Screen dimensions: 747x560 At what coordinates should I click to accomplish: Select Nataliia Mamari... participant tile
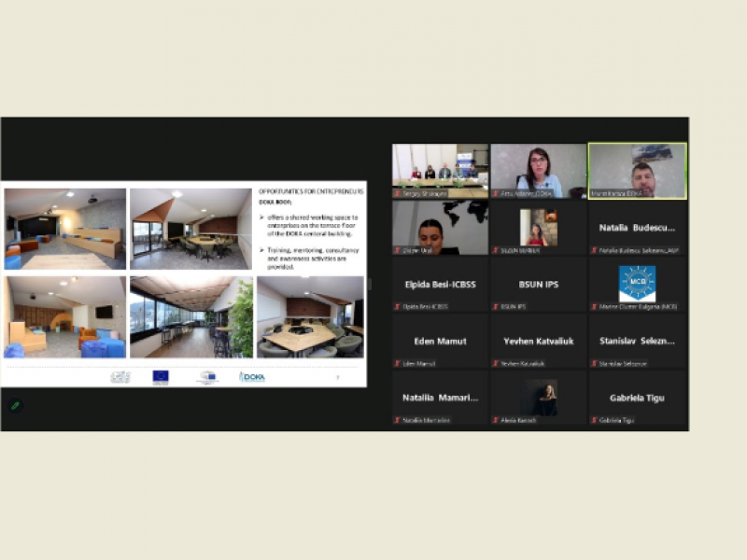[440, 399]
